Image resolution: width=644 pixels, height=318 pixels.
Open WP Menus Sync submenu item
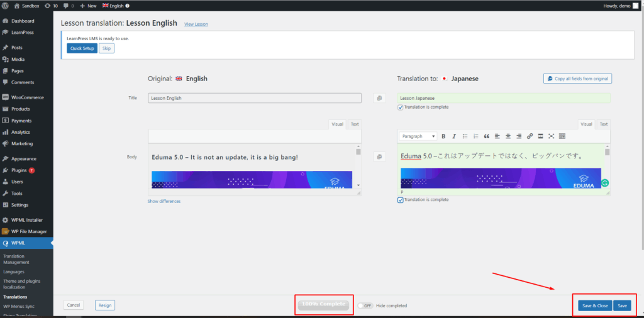tap(18, 306)
